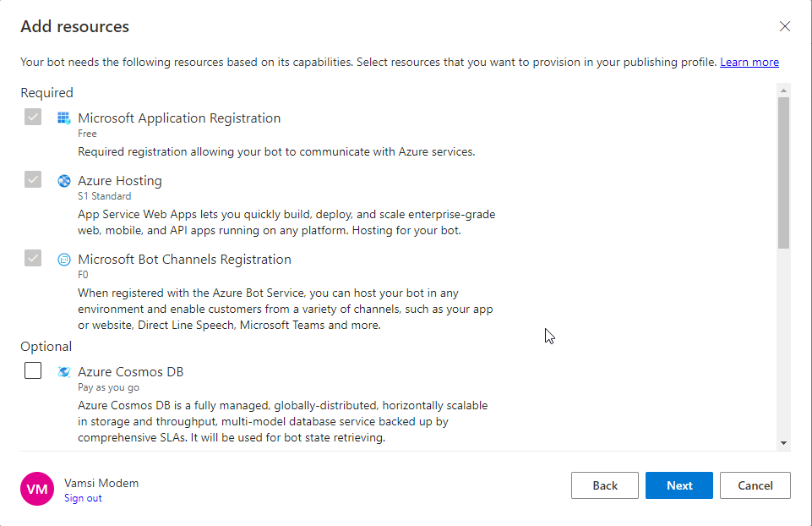The height and width of the screenshot is (526, 812).
Task: Click the scrollbar down arrow
Action: (783, 443)
